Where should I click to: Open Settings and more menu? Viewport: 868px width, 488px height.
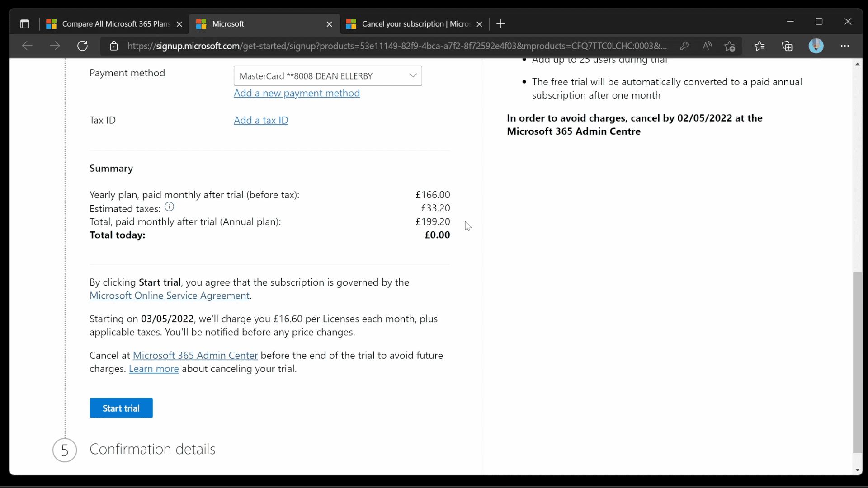[x=845, y=46]
